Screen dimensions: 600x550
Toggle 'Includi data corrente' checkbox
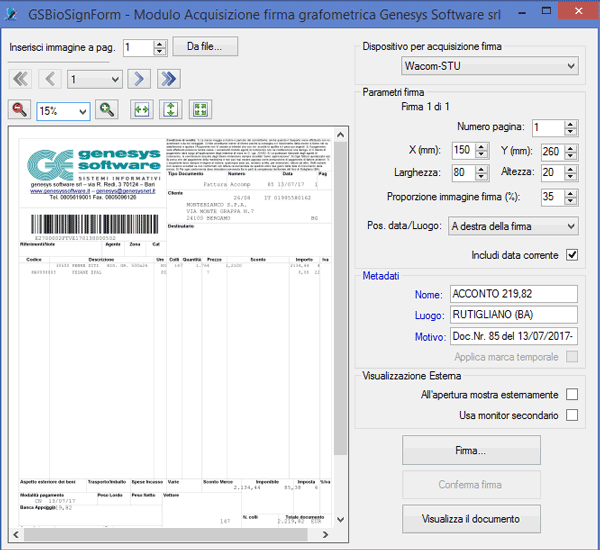[572, 255]
